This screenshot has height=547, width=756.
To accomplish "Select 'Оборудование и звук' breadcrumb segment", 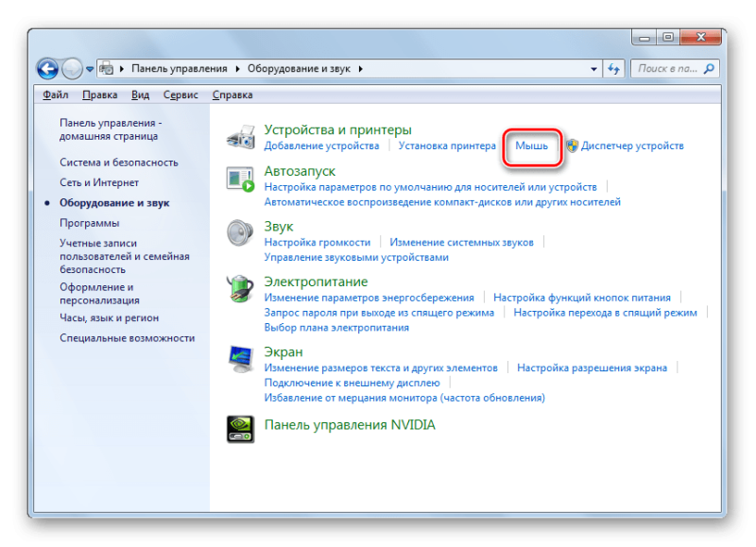I will 299,69.
